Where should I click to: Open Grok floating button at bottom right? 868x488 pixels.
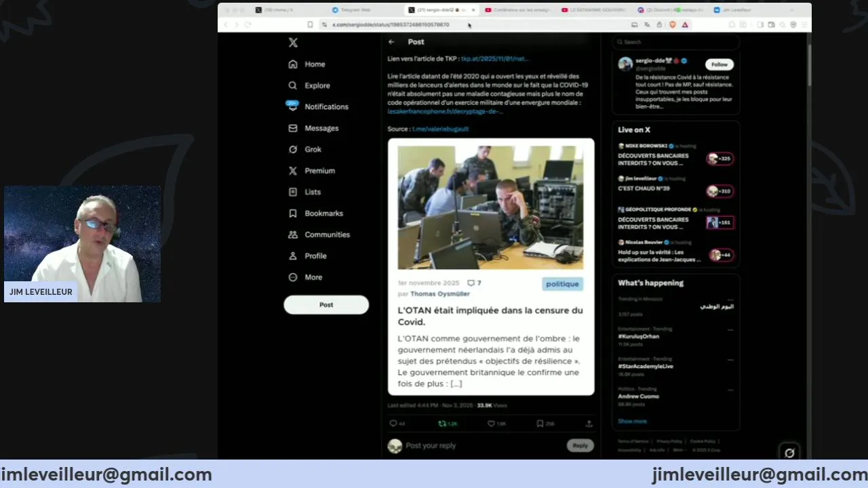[x=789, y=453]
